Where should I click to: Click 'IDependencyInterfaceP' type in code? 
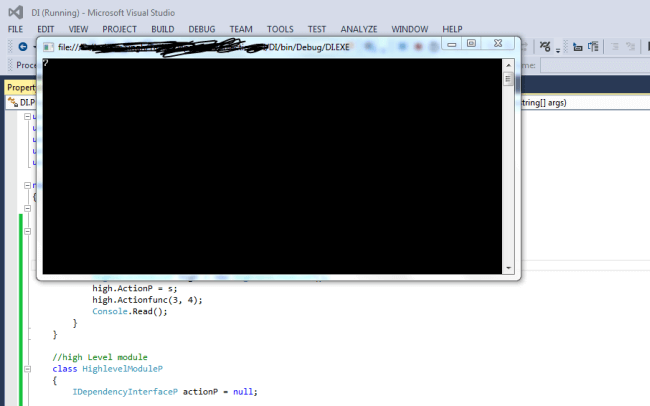125,391
